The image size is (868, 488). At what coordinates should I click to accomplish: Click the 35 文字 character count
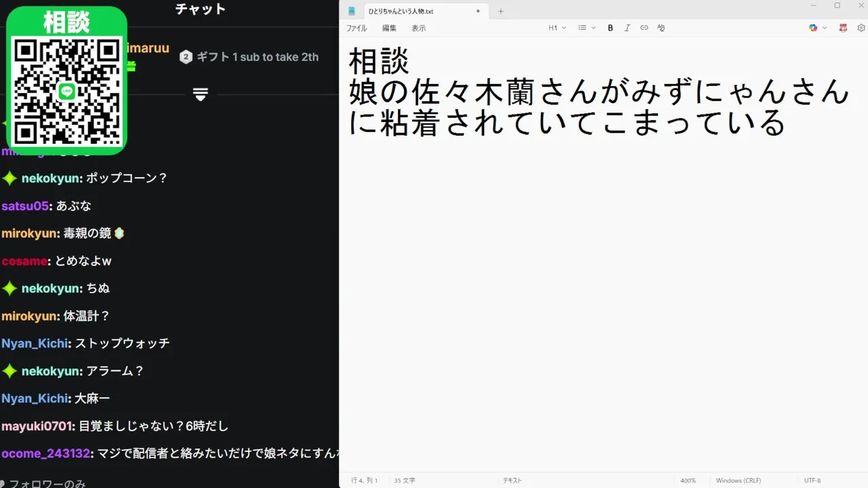(405, 481)
